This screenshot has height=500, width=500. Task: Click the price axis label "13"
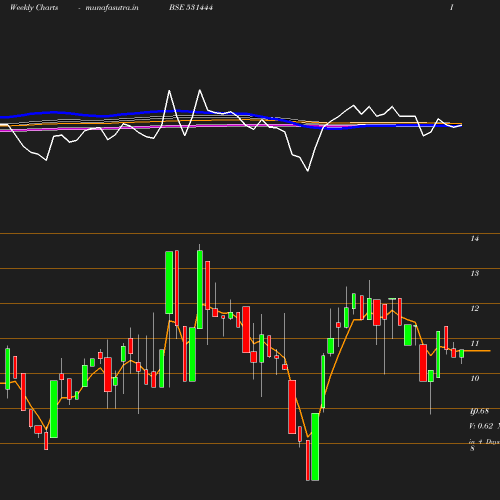pyautogui.click(x=475, y=273)
